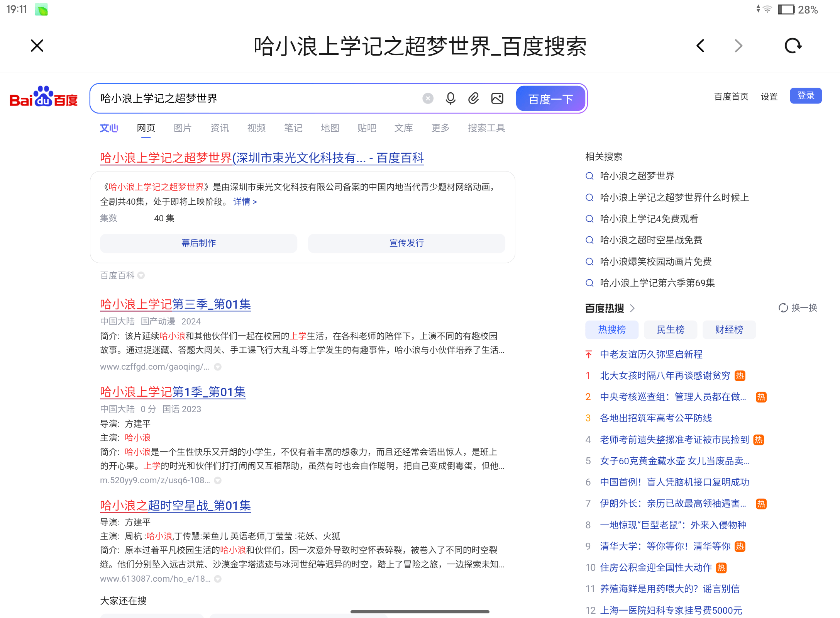Attach a file with paperclip icon
Screen dimensions: 840x618
pyautogui.click(x=474, y=98)
